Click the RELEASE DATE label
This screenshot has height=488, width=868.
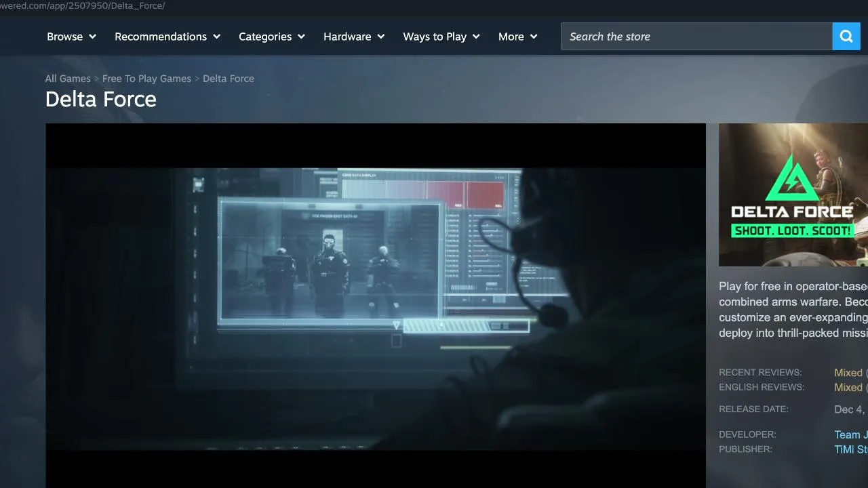[753, 409]
